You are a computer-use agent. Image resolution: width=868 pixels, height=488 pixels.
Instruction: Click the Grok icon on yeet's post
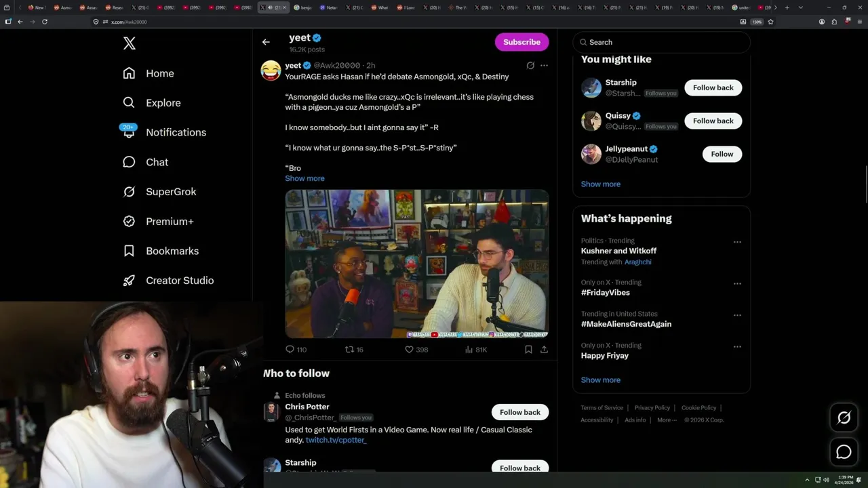point(530,66)
